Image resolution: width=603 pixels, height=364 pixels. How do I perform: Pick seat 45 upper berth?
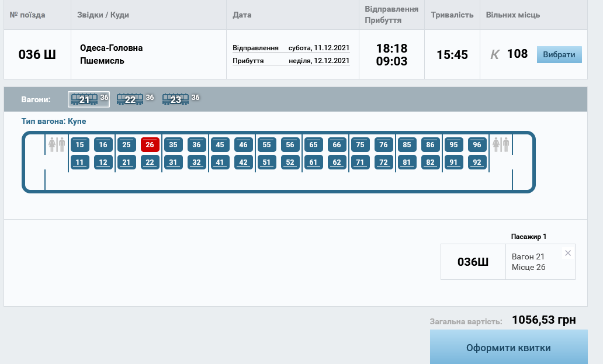[220, 144]
